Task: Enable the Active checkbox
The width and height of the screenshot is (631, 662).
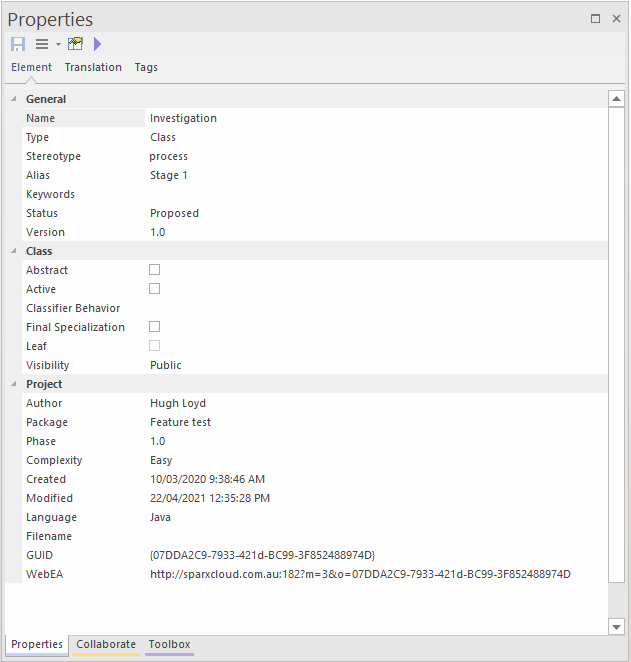Action: (x=154, y=289)
